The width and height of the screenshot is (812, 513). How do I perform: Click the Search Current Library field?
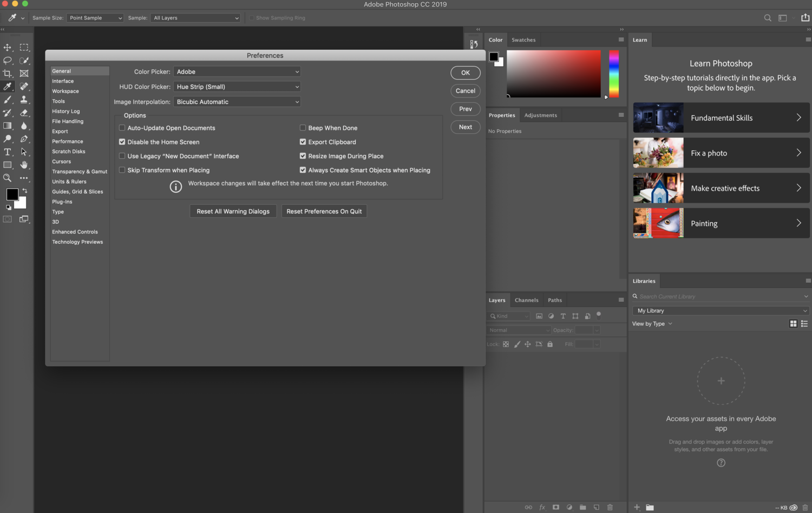[721, 296]
